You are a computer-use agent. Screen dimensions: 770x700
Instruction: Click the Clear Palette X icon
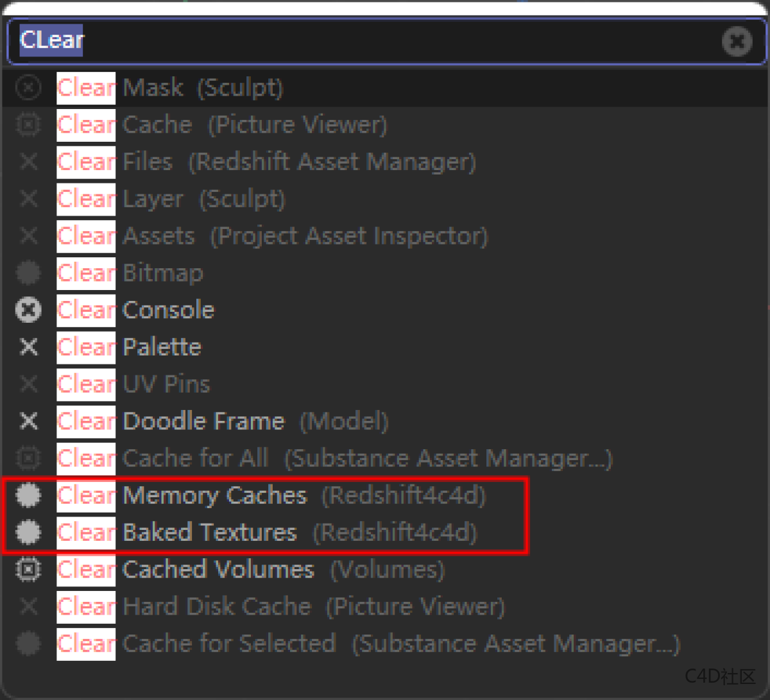click(28, 347)
